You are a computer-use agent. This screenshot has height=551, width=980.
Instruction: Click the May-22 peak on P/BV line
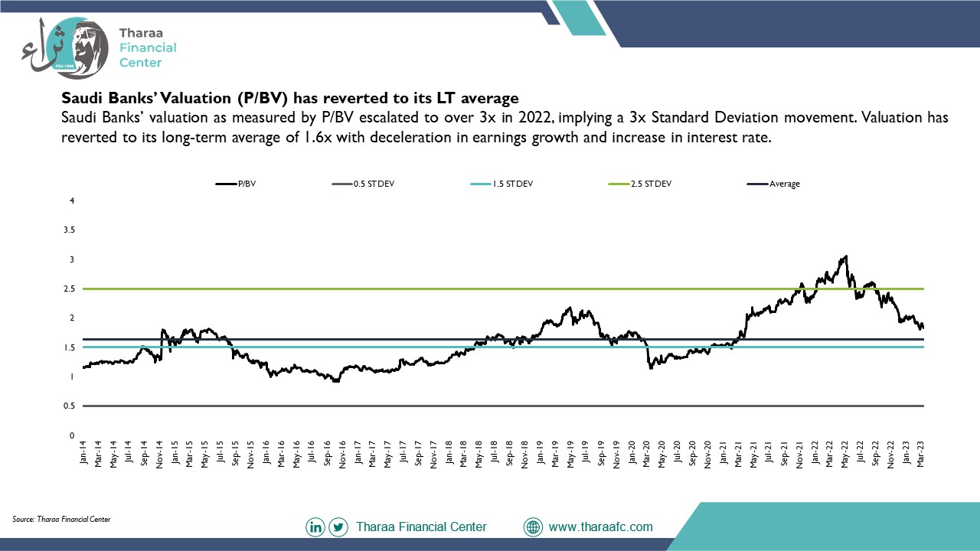click(x=845, y=257)
